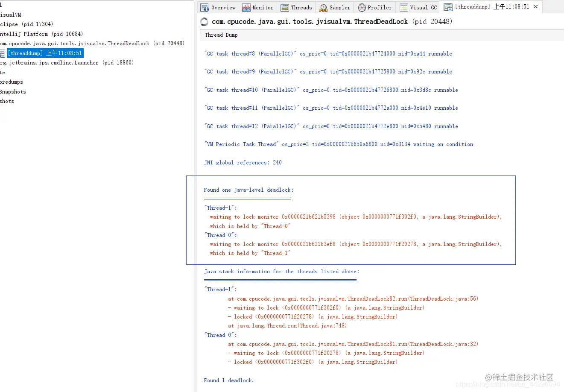
Task: Click the which is held by "Thread-0" line
Action: tap(250, 226)
